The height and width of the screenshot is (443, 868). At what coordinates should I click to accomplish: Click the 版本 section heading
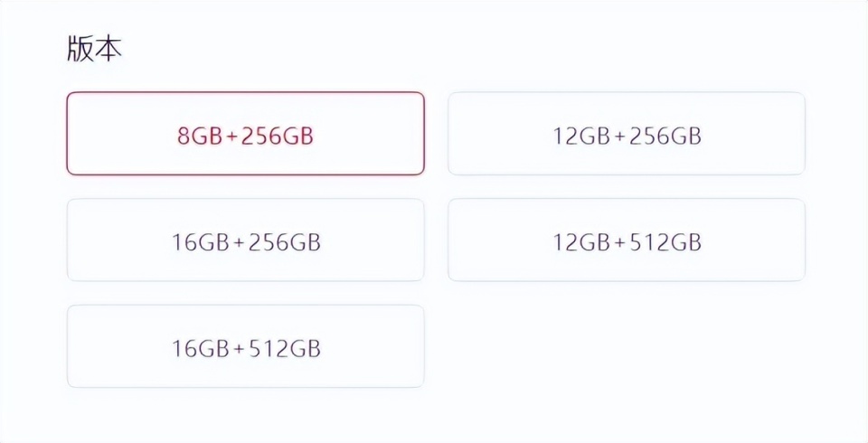click(94, 50)
